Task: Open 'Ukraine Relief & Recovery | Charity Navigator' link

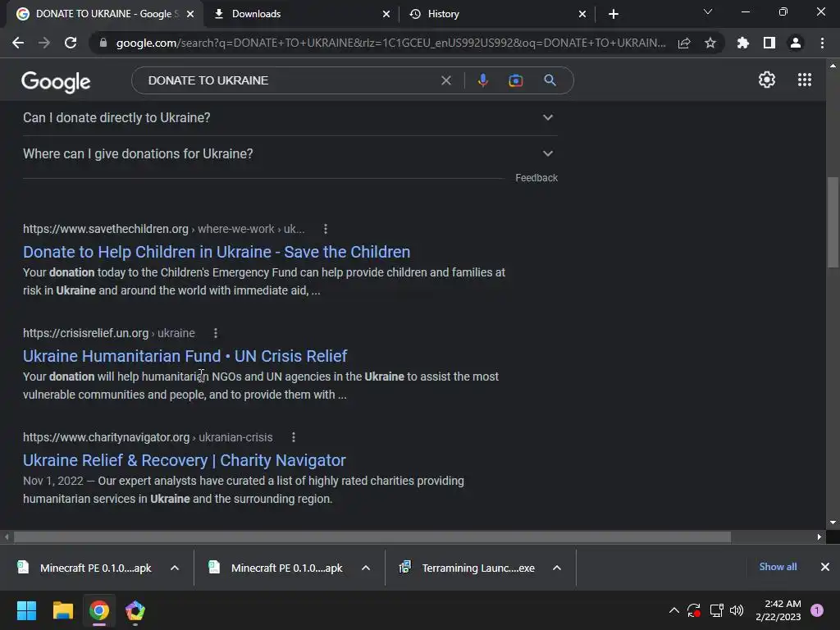Action: click(x=185, y=460)
